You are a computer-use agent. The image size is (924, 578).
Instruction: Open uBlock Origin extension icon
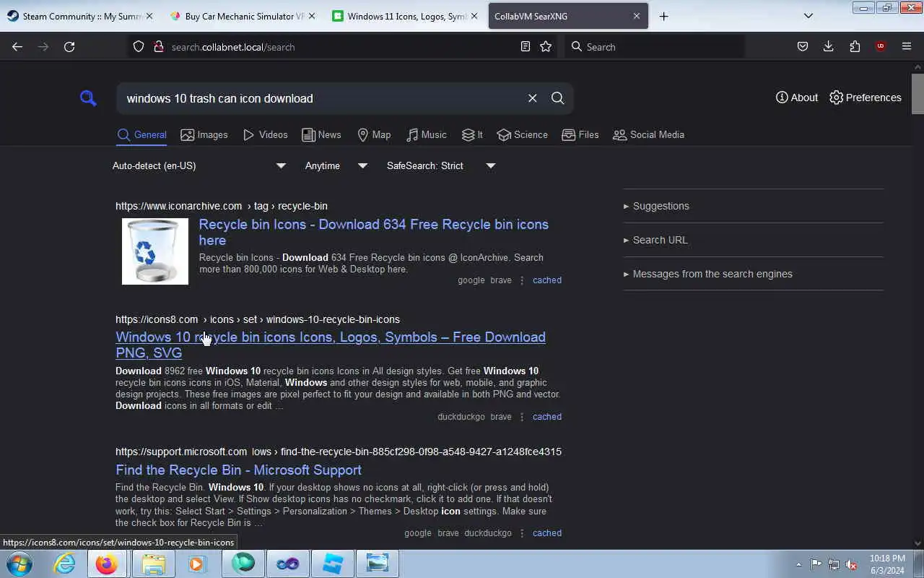pos(880,46)
